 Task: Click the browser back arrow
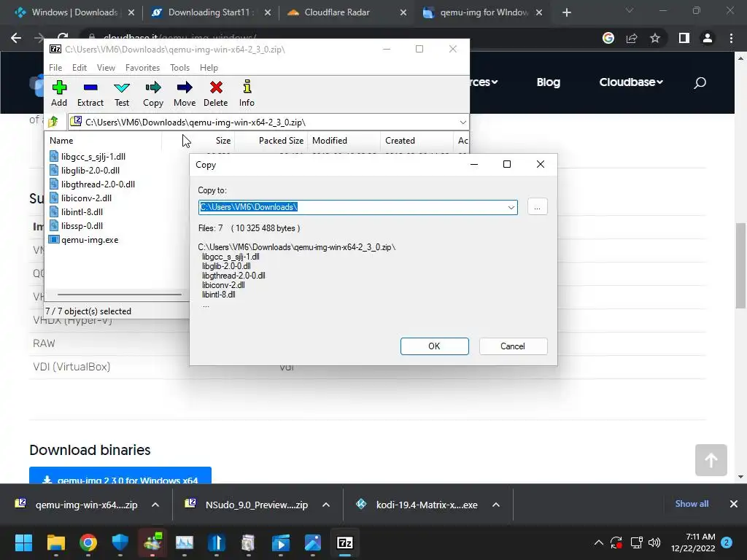[x=16, y=38]
